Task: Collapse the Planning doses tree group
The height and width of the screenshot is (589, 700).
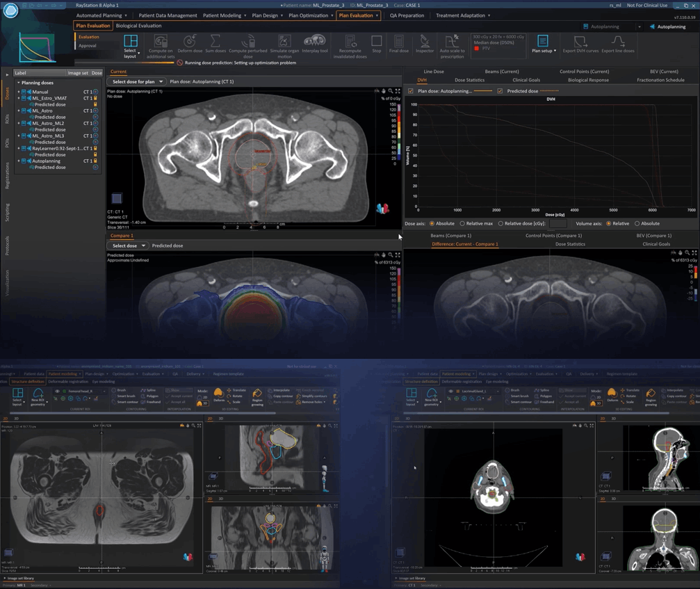Action: point(19,83)
